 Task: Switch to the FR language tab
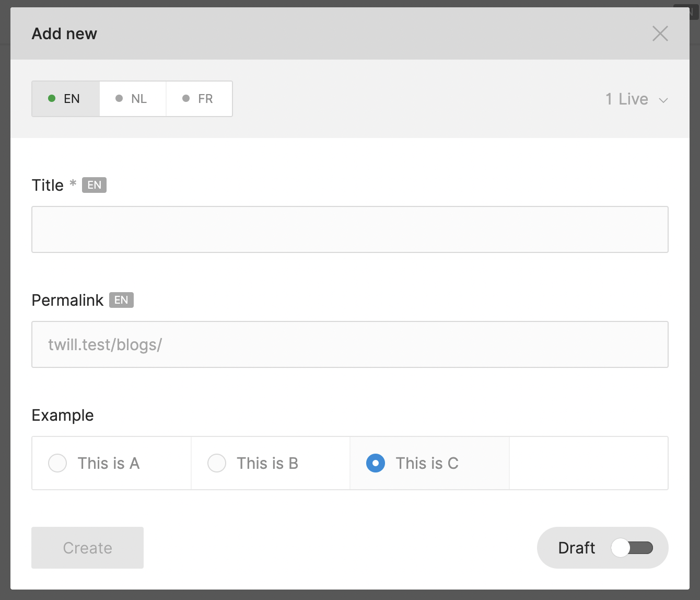[199, 99]
